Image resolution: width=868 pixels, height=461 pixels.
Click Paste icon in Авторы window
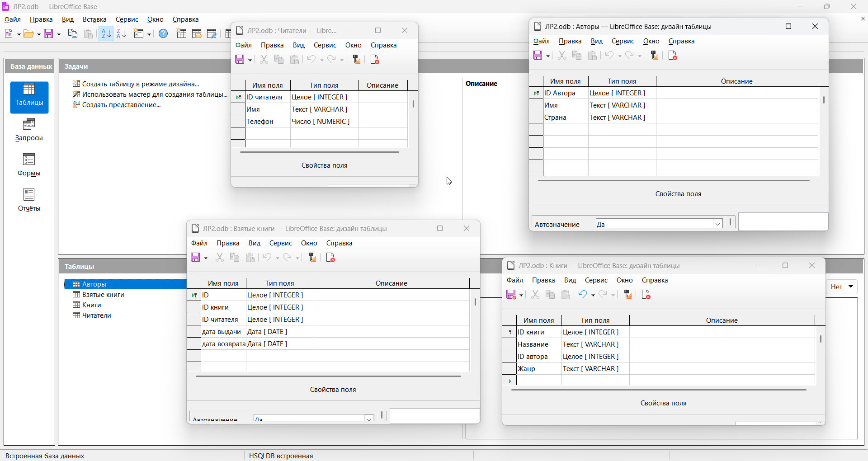pyautogui.click(x=592, y=56)
